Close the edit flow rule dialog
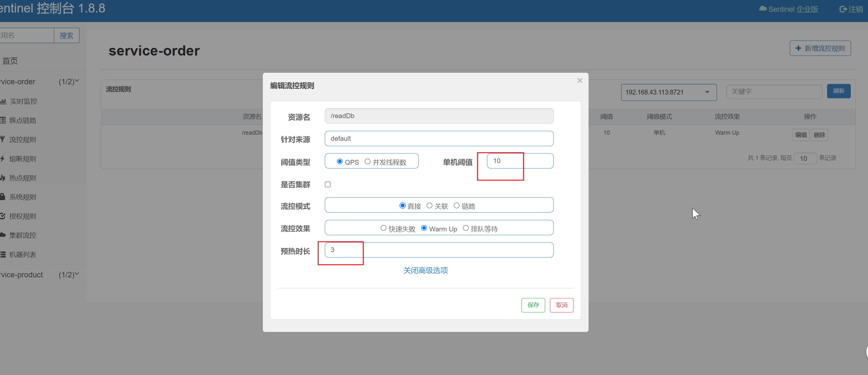This screenshot has width=868, height=375. 580,80
